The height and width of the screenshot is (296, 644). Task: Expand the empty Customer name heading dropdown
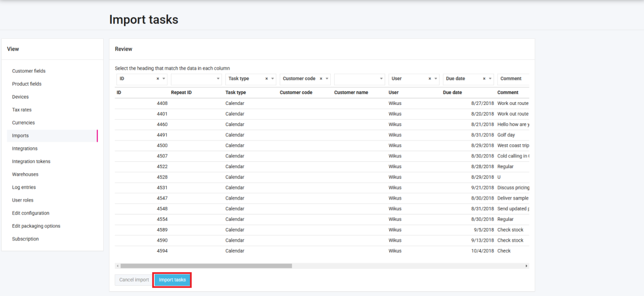pos(381,79)
